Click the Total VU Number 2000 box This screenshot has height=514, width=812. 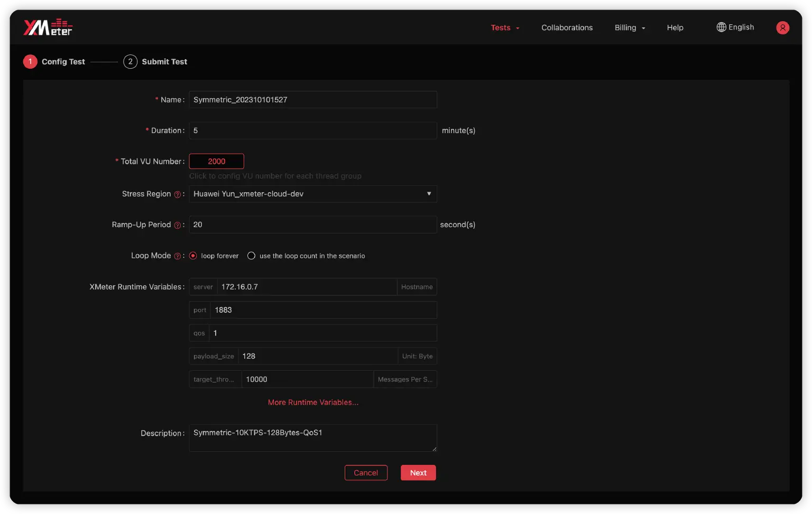pos(216,161)
